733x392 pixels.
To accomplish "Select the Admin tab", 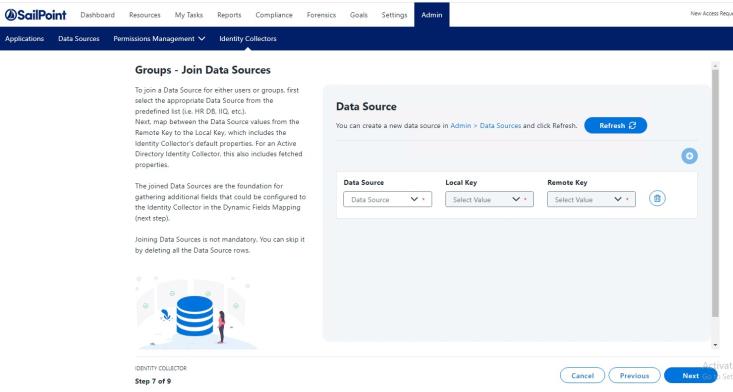I will [431, 15].
